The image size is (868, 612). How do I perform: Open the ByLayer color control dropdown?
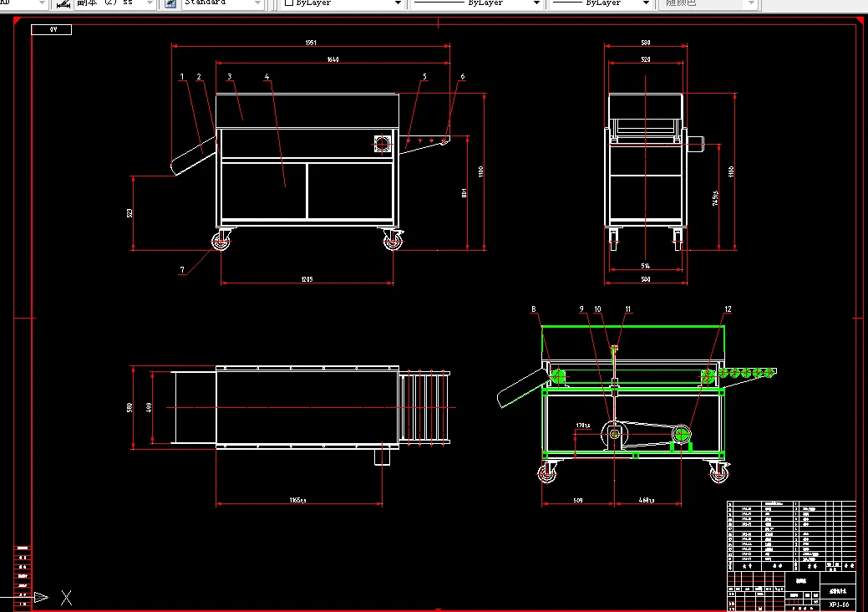[343, 3]
